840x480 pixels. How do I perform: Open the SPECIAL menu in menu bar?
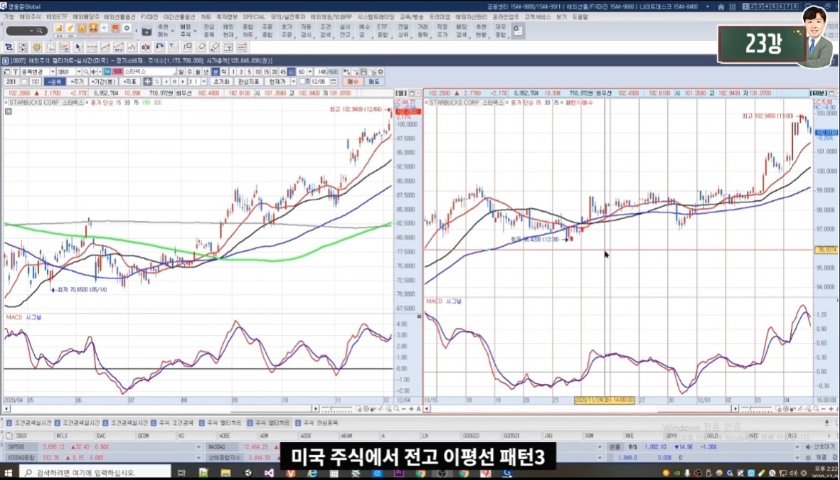pyautogui.click(x=254, y=17)
